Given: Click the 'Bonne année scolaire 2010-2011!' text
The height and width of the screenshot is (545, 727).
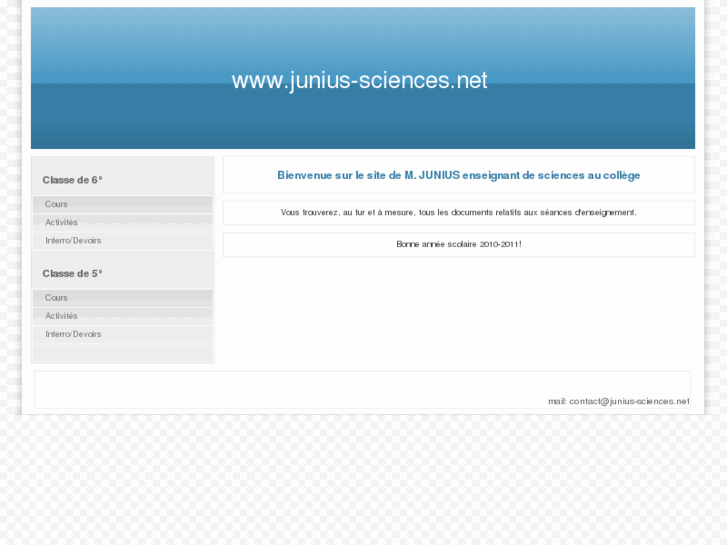Looking at the screenshot, I should click(x=459, y=244).
